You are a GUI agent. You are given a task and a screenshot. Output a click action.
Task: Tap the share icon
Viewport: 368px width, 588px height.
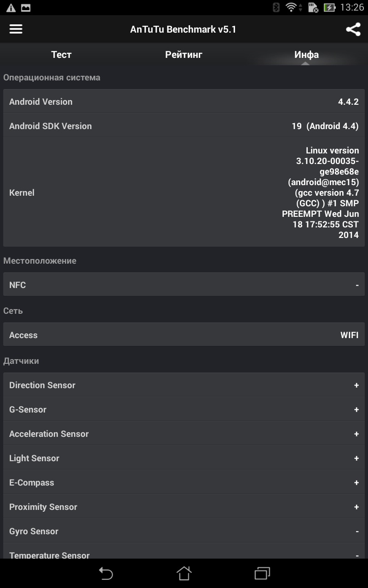pos(353,29)
